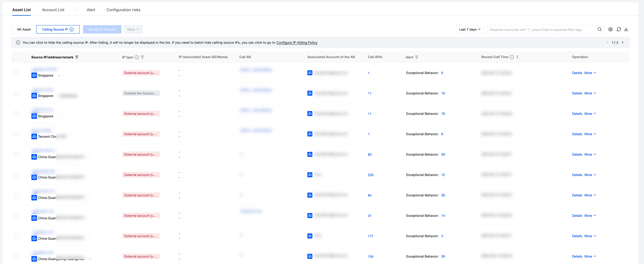Sort by Recent Call Time arrows

(517, 57)
